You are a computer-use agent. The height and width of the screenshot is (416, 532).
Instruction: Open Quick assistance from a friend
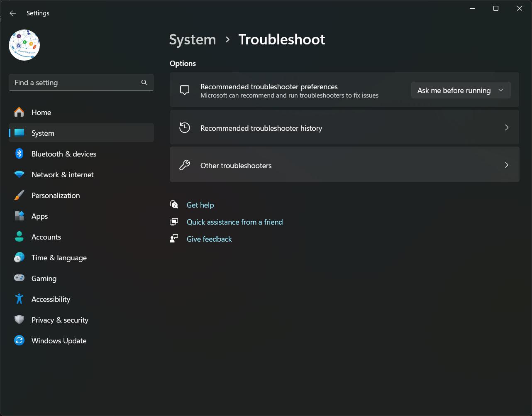pos(234,222)
